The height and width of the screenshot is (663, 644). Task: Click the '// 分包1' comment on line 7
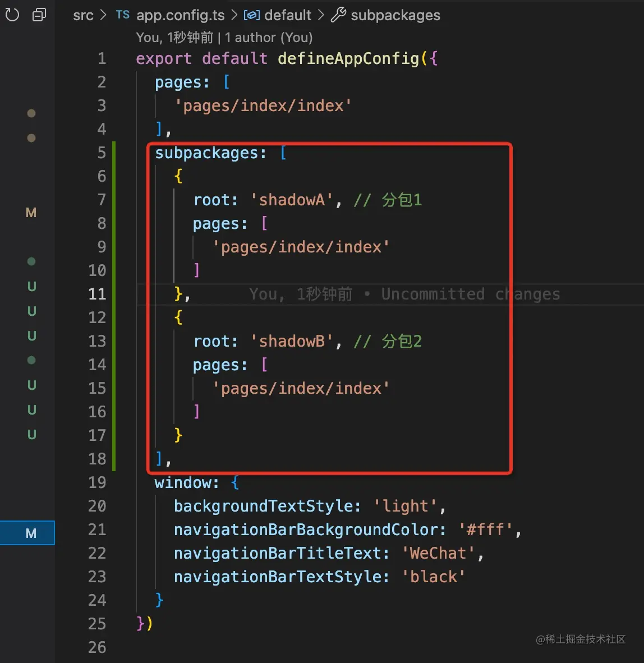pyautogui.click(x=388, y=200)
